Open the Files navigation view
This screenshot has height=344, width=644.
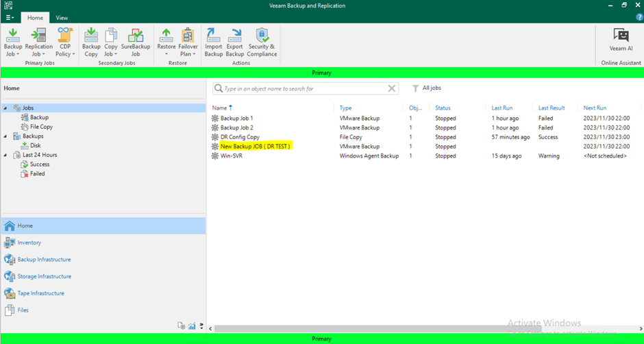[x=103, y=310]
